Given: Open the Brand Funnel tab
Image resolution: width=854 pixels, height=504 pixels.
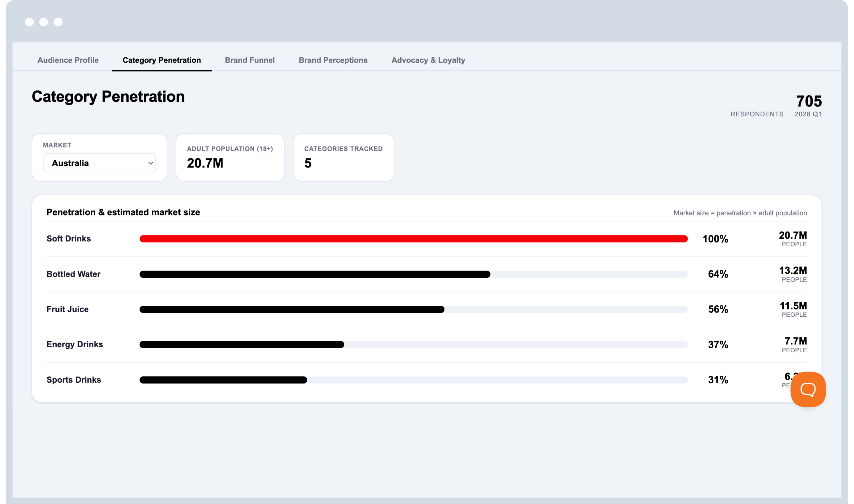Looking at the screenshot, I should tap(250, 60).
